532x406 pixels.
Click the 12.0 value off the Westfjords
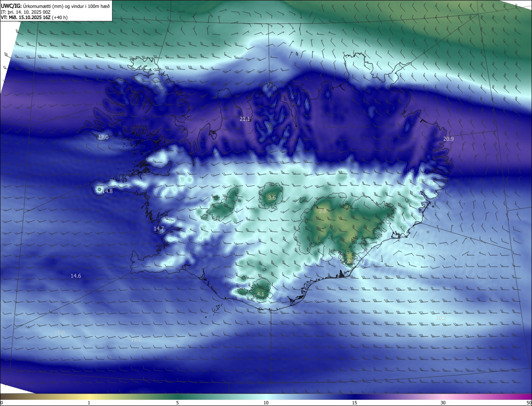103,137
